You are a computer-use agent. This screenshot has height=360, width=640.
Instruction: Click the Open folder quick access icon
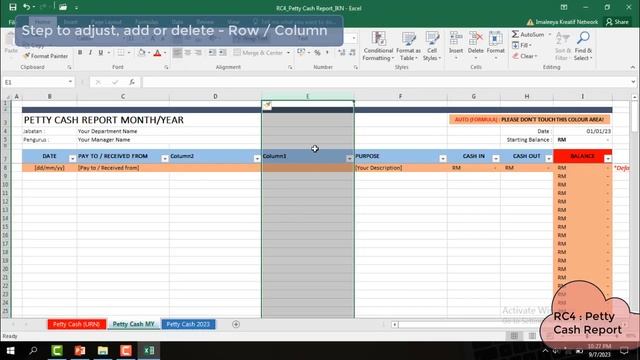tap(63, 7)
